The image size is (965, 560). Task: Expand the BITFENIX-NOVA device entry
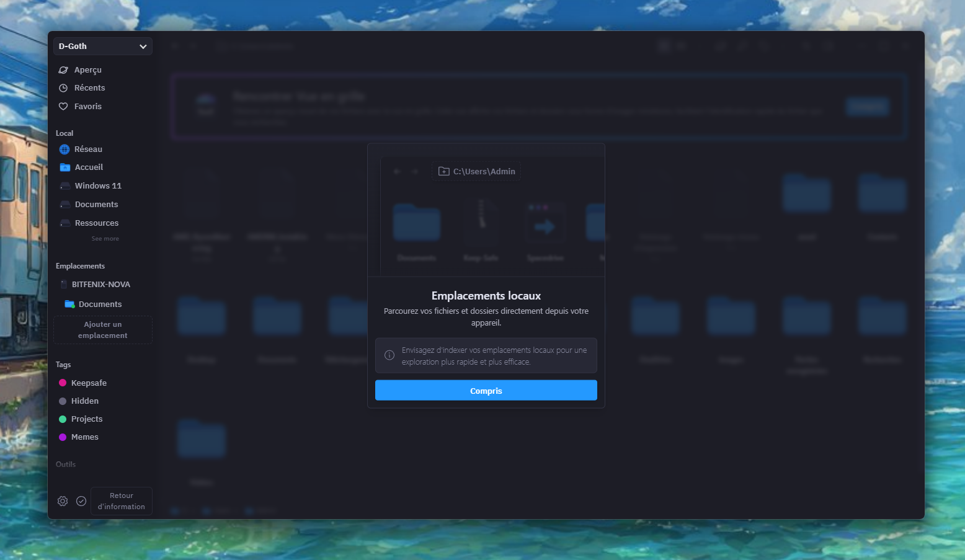tap(100, 285)
